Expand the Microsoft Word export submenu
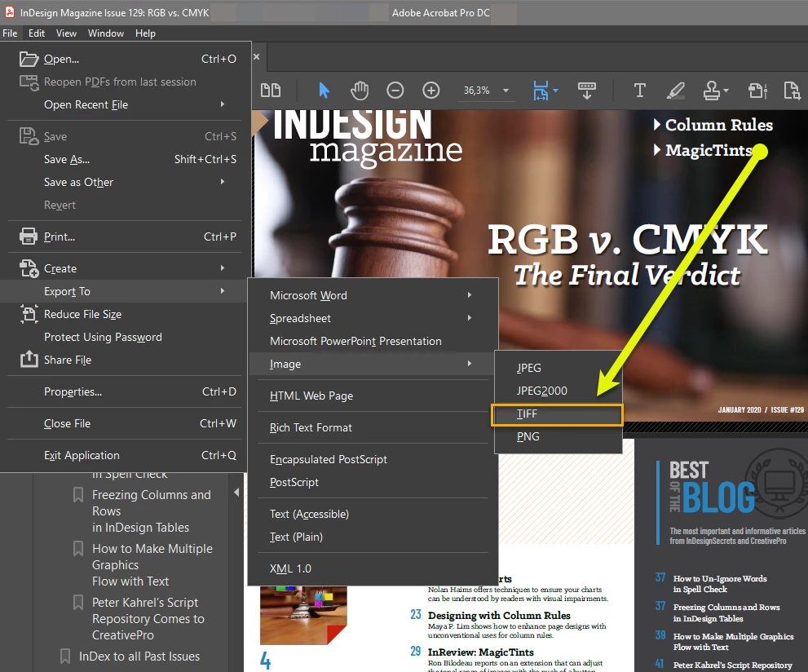 coord(470,294)
